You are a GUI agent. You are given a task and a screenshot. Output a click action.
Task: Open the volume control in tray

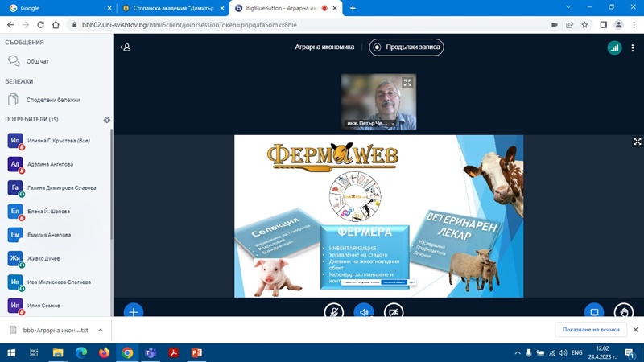pos(563,353)
